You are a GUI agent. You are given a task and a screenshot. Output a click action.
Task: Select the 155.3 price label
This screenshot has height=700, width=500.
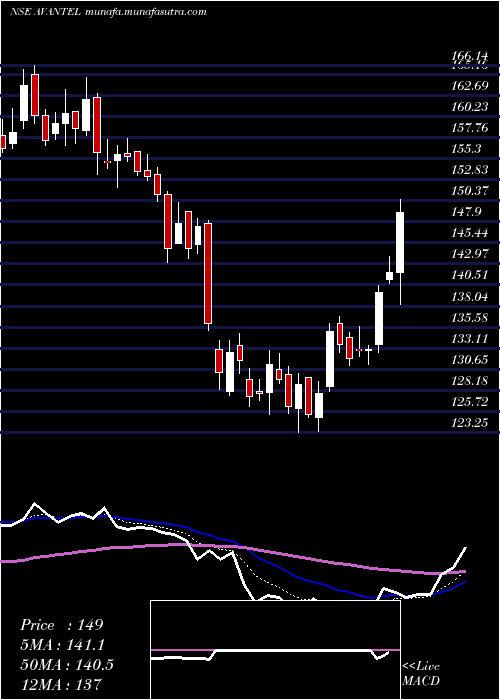(x=466, y=149)
